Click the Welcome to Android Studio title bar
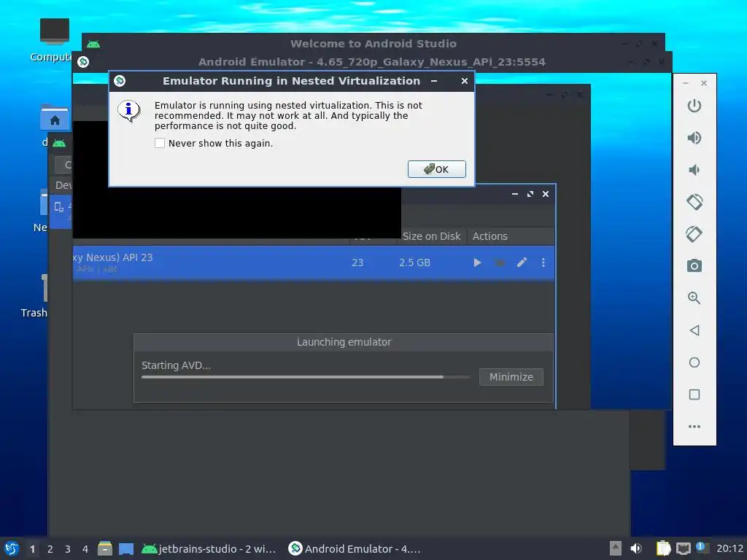The width and height of the screenshot is (747, 560). [373, 43]
